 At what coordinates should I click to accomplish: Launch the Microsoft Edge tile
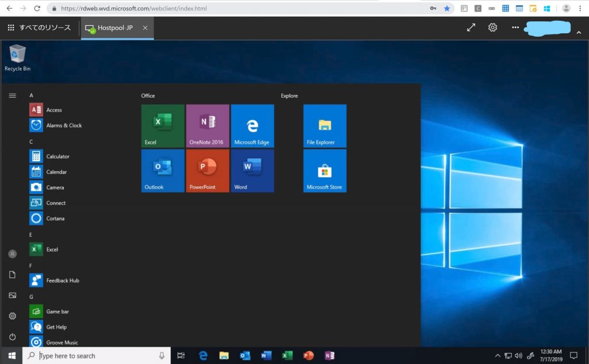click(x=253, y=126)
